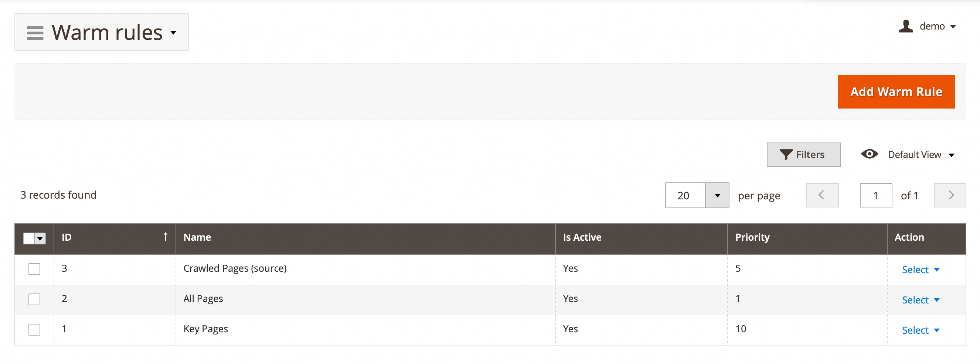The height and width of the screenshot is (364, 980).
Task: Open the Warm rules title dropdown caret
Action: [173, 33]
